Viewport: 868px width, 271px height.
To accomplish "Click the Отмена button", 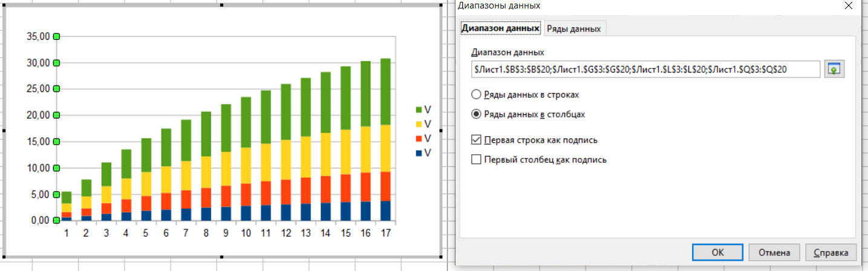I will click(x=774, y=252).
